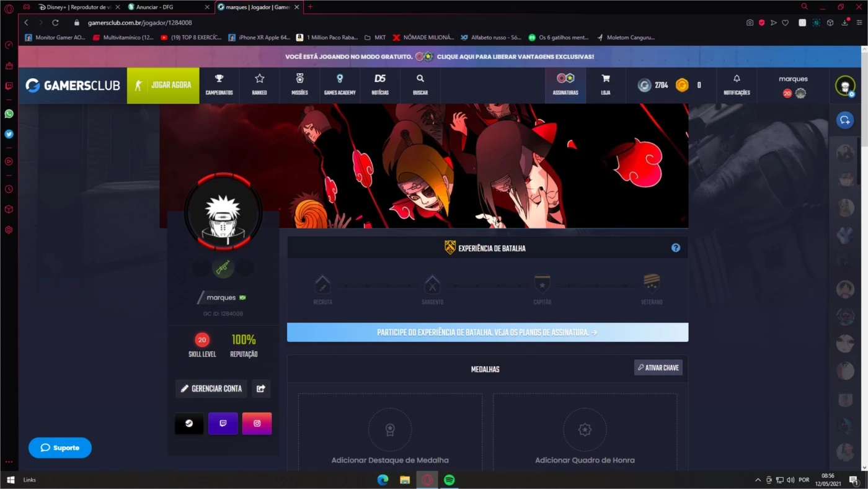868x489 pixels.
Task: Open the Steam profile link button
Action: (189, 423)
